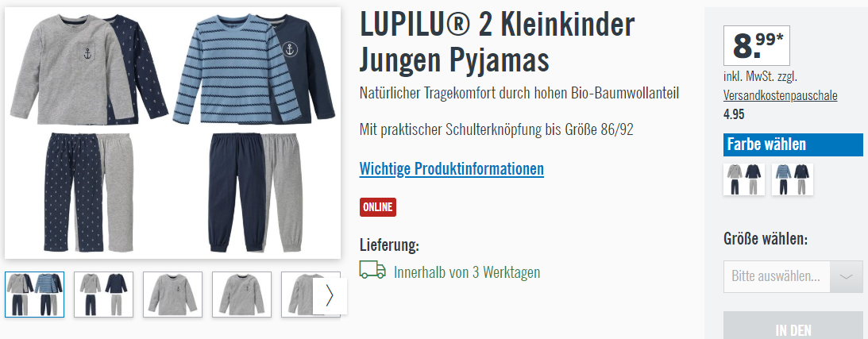Click the Innerhalb von 3 Werktagen delivery text
Image resolution: width=868 pixels, height=339 pixels.
(x=467, y=272)
